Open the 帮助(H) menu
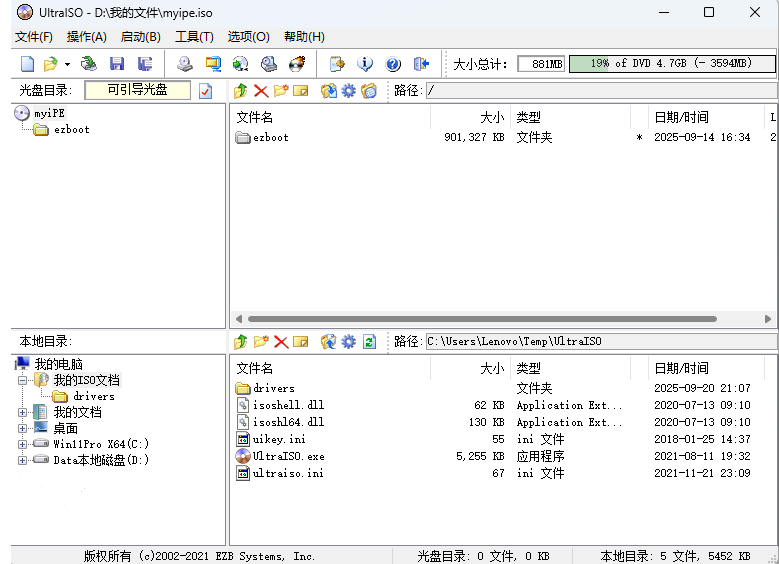 (304, 37)
